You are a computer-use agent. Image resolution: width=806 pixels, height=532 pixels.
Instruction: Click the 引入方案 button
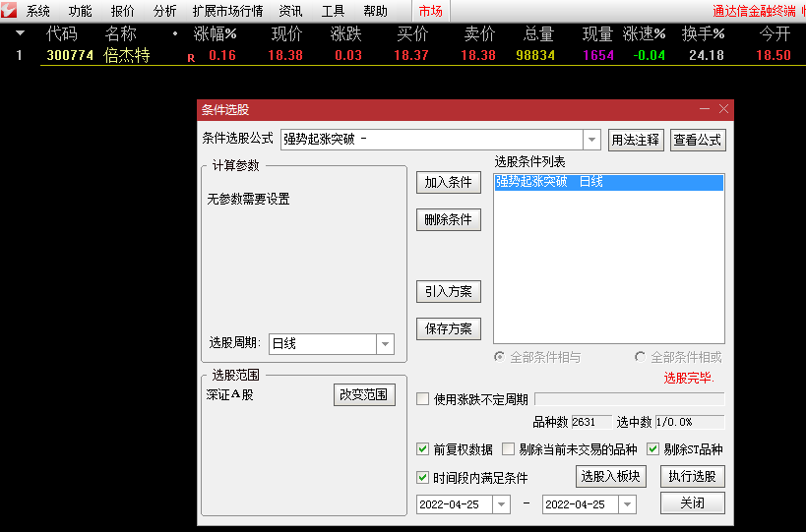(448, 292)
